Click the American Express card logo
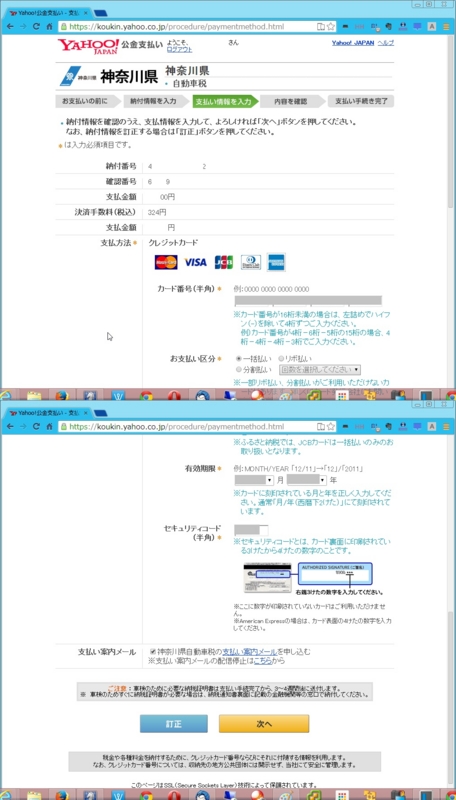Viewport: 456px width, 800px height. (276, 262)
